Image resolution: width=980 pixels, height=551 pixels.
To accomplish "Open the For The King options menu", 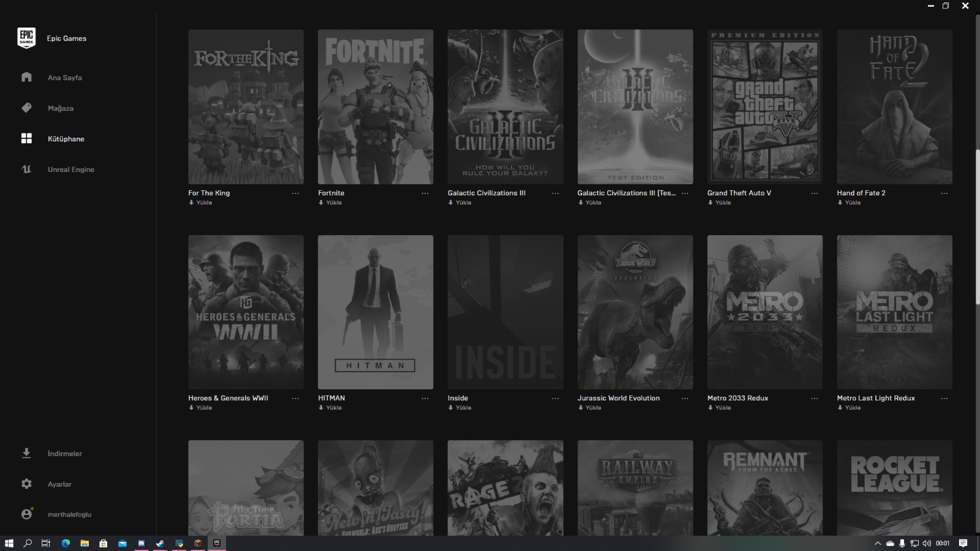I will click(295, 193).
